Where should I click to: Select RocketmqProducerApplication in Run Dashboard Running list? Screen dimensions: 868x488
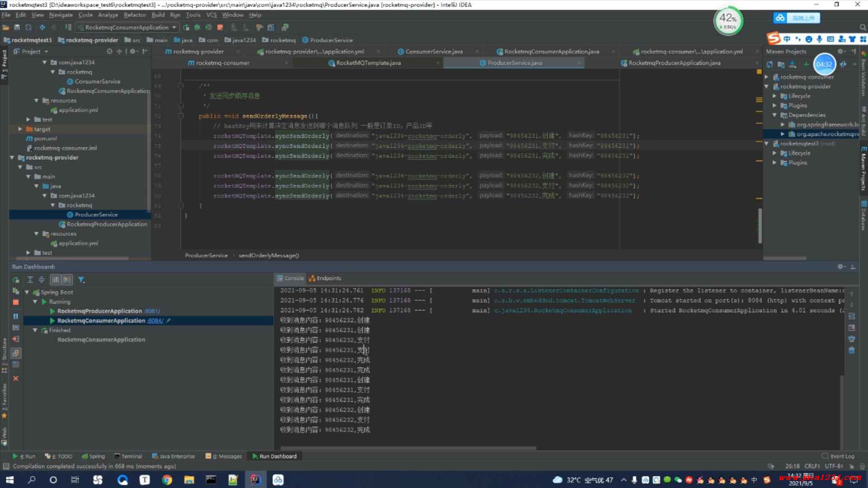[99, 311]
